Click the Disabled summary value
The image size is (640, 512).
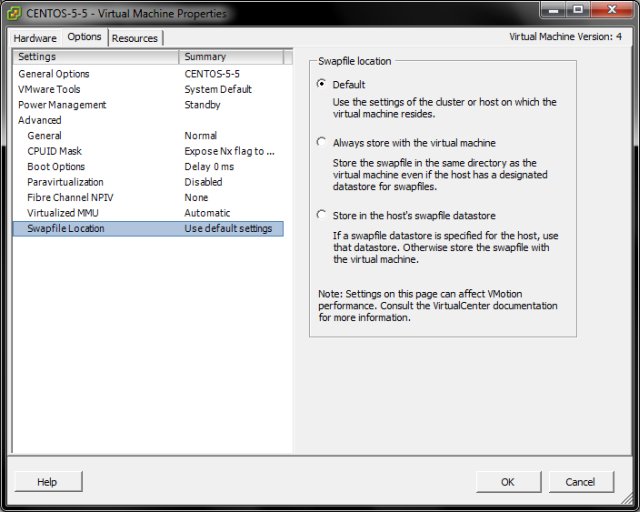203,182
